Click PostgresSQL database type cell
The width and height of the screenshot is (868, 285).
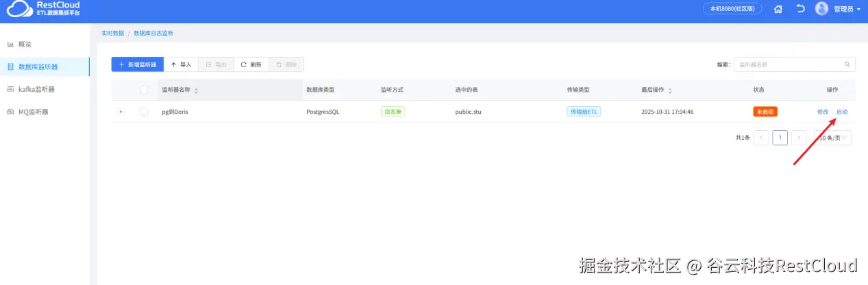pos(323,112)
